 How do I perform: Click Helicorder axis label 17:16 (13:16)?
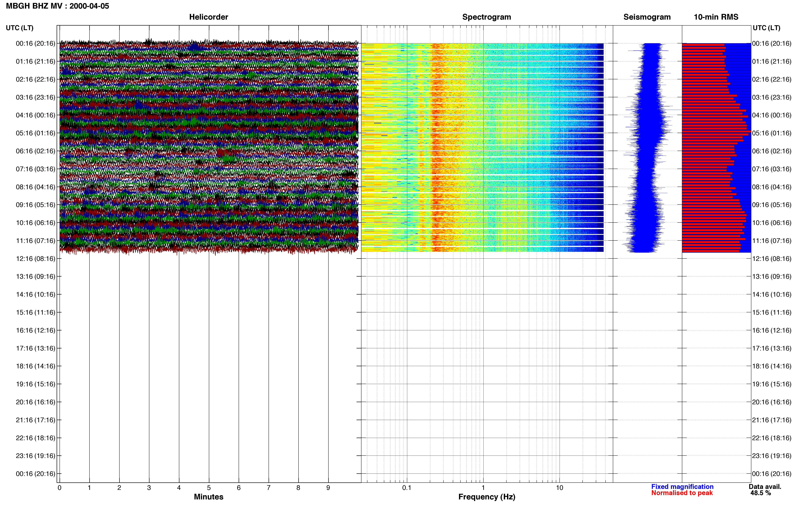(36, 348)
